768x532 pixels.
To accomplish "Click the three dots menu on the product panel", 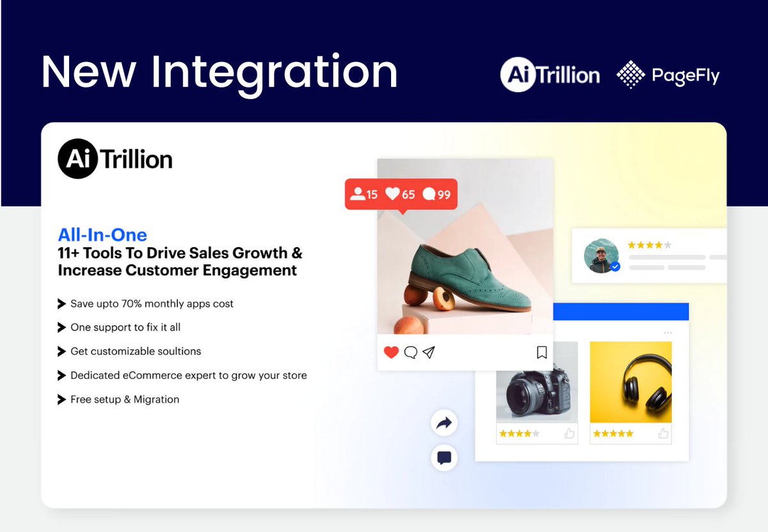I will click(668, 333).
